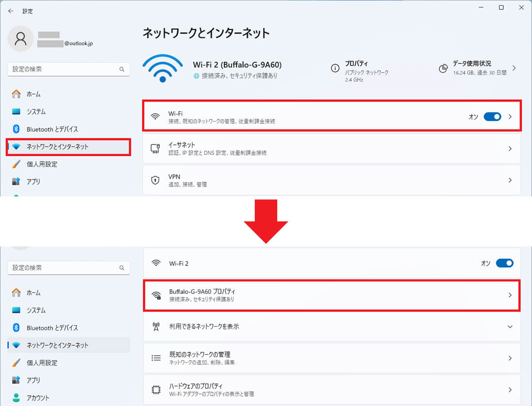Click the Wi-Fi 2 row signal icon
532x406 pixels.
[156, 263]
